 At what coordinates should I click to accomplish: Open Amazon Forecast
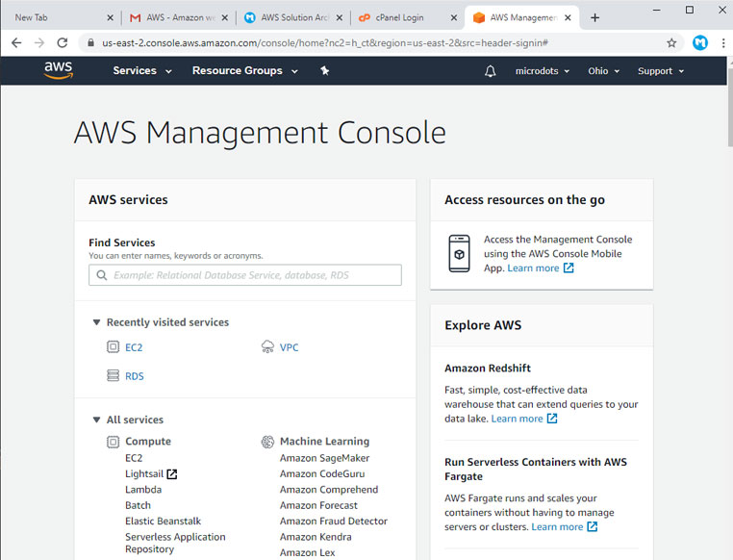318,505
